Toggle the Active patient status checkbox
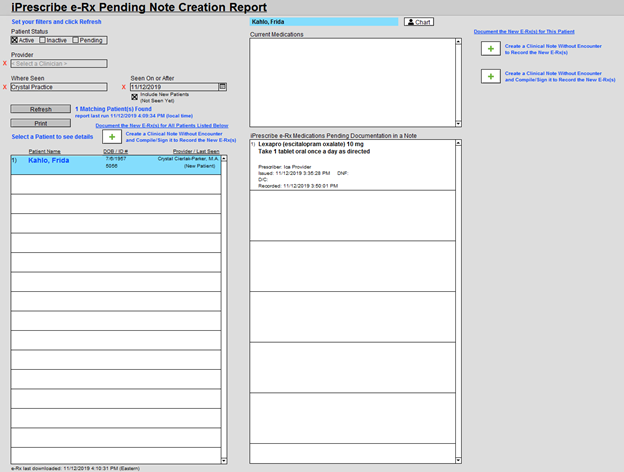Viewport: 624px width, 472px height. (x=15, y=40)
